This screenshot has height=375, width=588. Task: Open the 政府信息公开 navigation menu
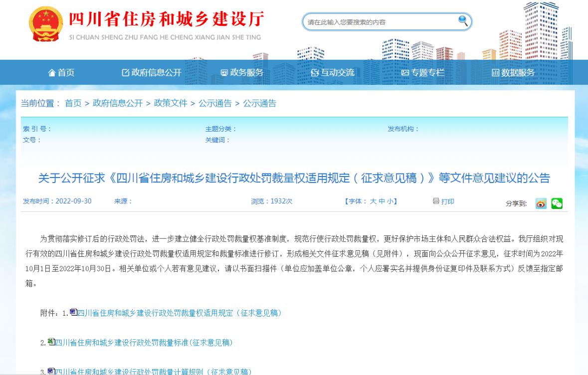click(x=157, y=72)
